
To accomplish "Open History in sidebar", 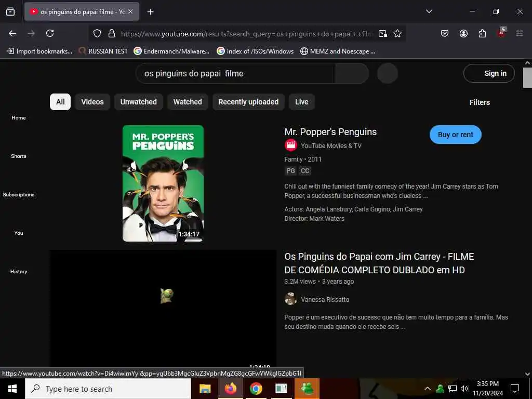I will point(19,271).
